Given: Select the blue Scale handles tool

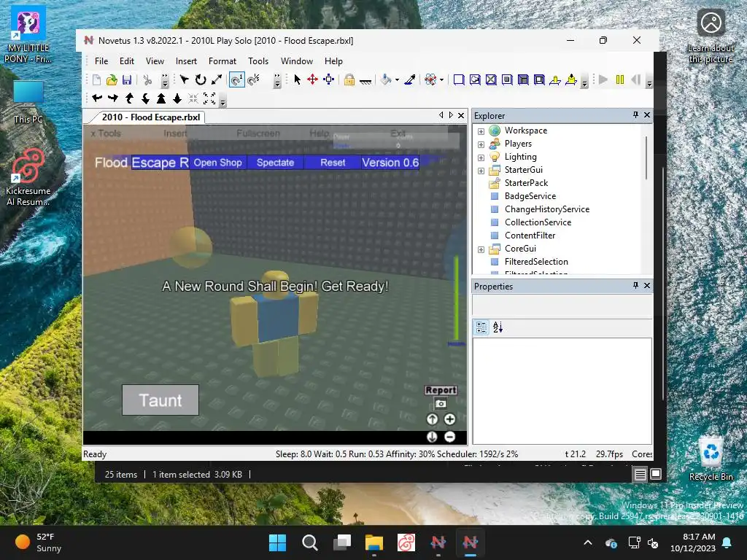Looking at the screenshot, I should (329, 79).
